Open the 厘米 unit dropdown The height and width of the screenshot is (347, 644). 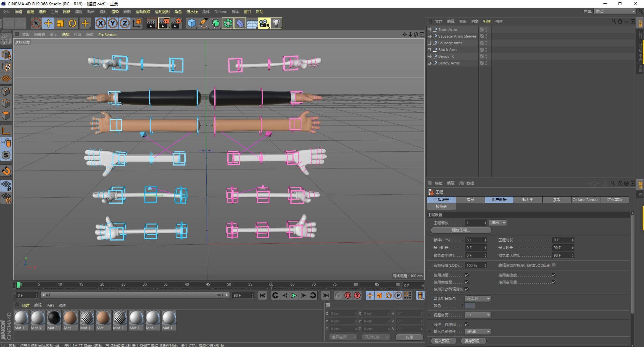tap(498, 222)
